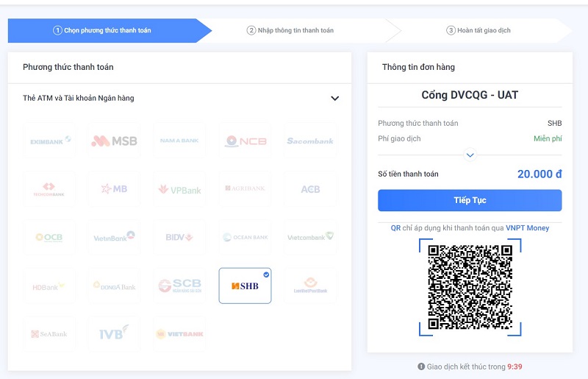Viewport: 588px width, 379px height.
Task: Go to step 2 Nhập thông tin thanh toán
Action: (x=290, y=30)
